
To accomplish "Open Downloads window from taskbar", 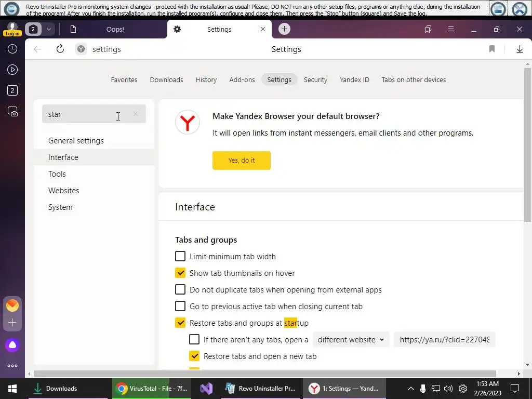I will [x=68, y=389].
